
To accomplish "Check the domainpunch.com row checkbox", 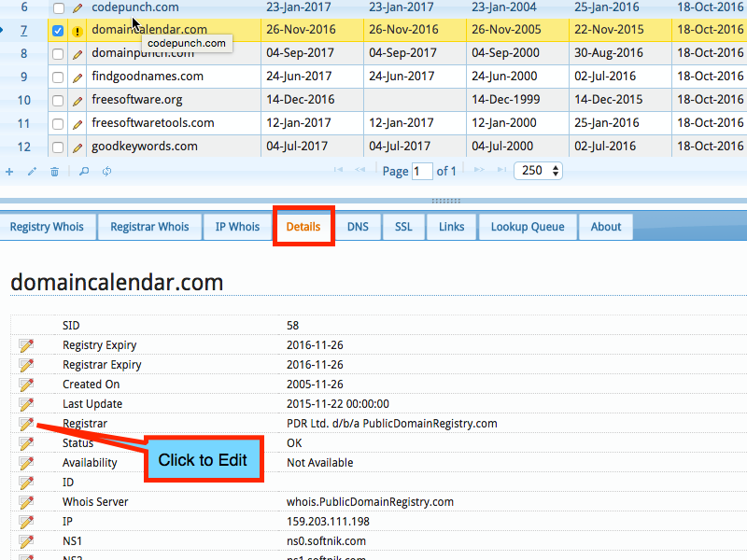I will [58, 54].
